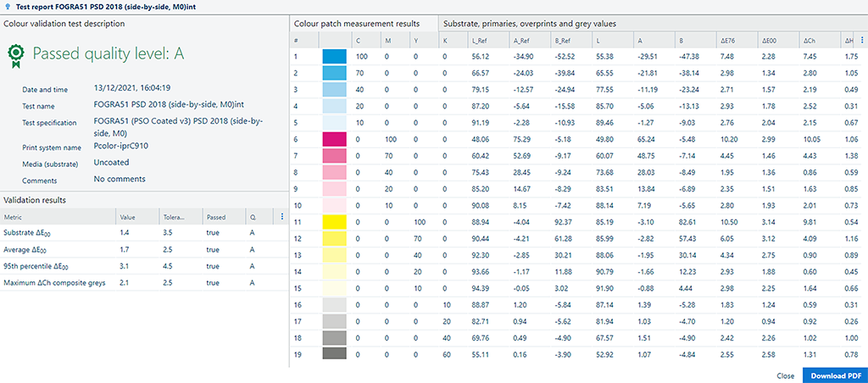Sort by the ΔE00 column header
This screenshot has height=383, width=868.
769,41
